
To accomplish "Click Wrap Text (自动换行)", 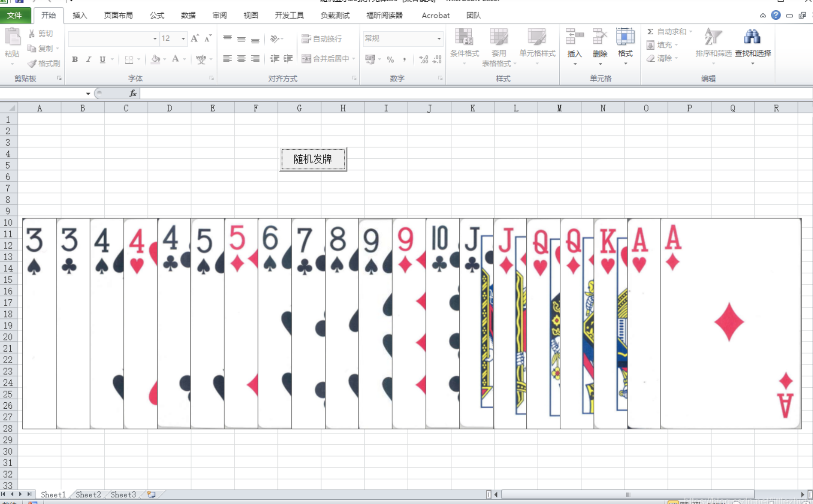I will (x=322, y=39).
